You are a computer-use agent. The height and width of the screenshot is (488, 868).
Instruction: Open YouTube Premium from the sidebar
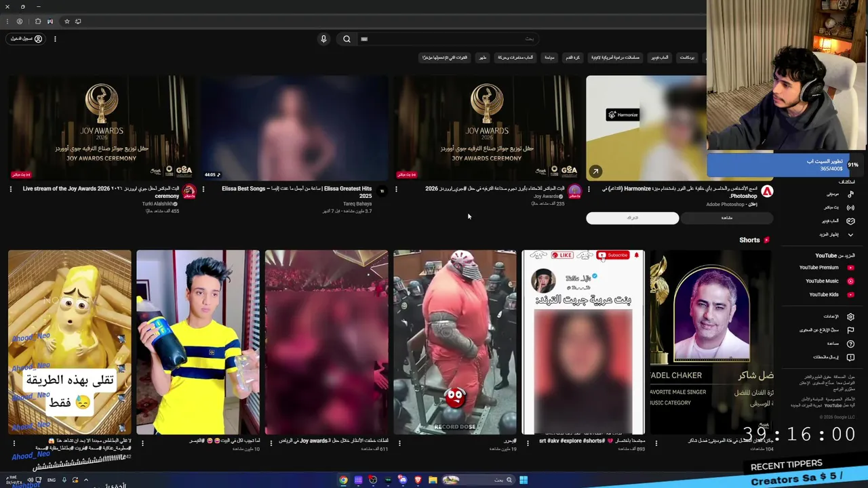(825, 268)
